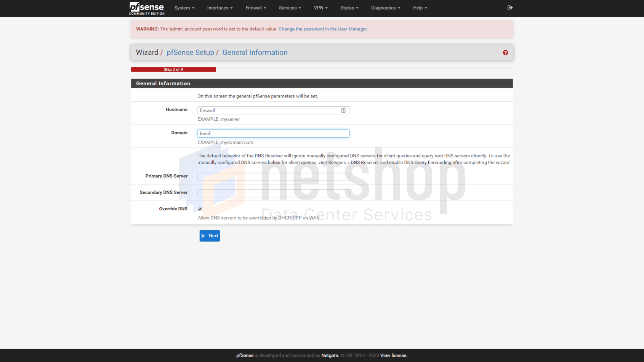Image resolution: width=644 pixels, height=362 pixels.
Task: Click the pfSense Community Edition logo
Action: coord(146,8)
